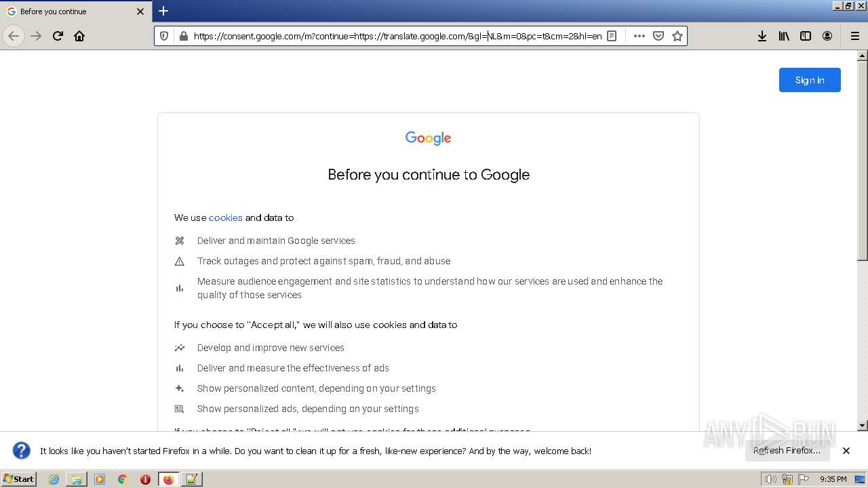Save page to Pocket
The width and height of the screenshot is (868, 488).
point(658,36)
